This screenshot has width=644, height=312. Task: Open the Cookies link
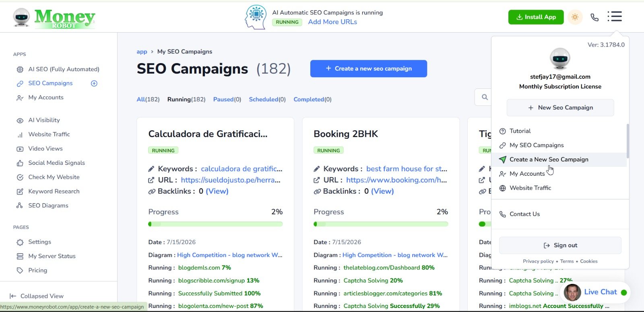589,261
